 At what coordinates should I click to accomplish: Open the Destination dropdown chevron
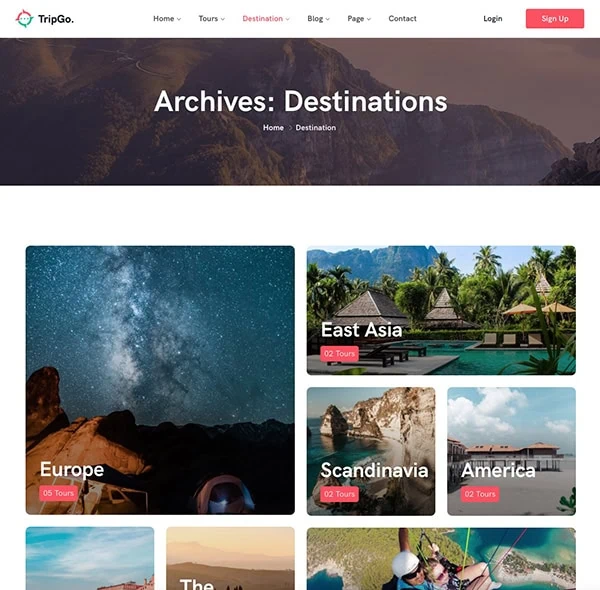(x=287, y=19)
